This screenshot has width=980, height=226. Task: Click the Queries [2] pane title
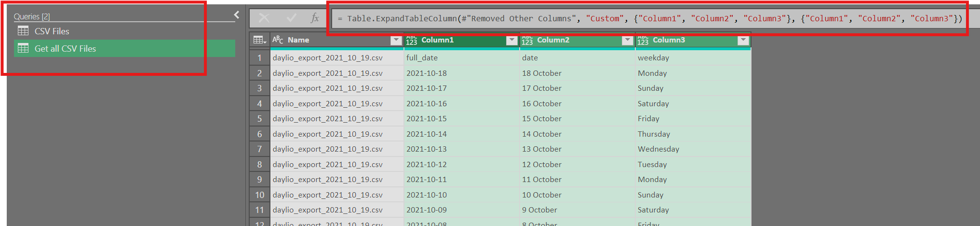click(32, 16)
